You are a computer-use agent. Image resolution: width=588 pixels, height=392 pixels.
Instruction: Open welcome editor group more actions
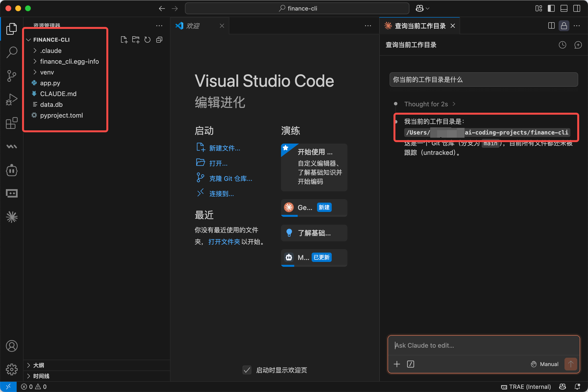point(368,26)
